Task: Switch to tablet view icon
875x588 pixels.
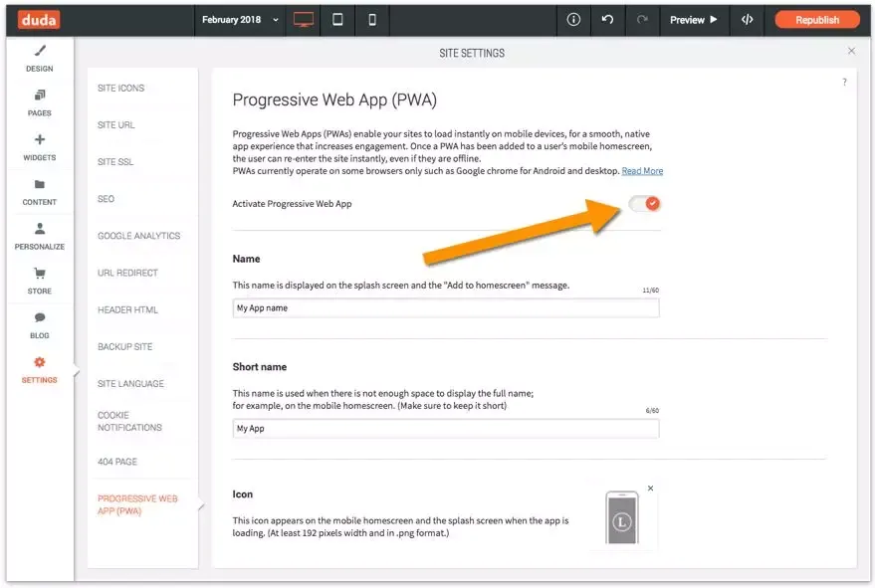Action: [x=337, y=20]
